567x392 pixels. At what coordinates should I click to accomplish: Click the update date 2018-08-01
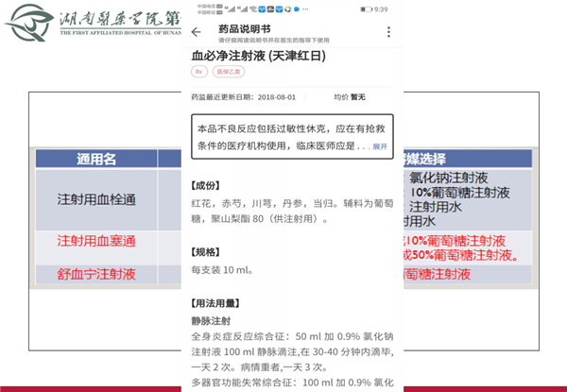click(x=277, y=97)
